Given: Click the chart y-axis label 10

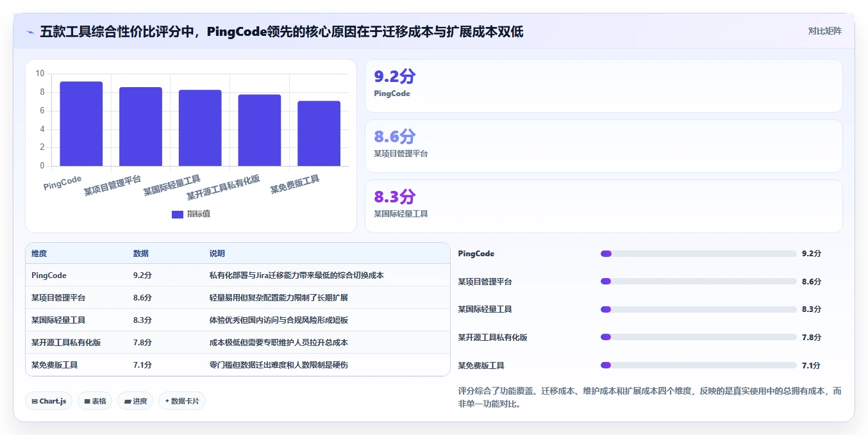Looking at the screenshot, I should (40, 74).
